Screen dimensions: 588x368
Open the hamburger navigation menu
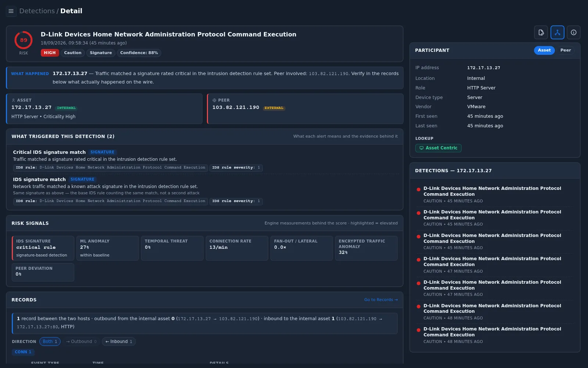(x=11, y=11)
